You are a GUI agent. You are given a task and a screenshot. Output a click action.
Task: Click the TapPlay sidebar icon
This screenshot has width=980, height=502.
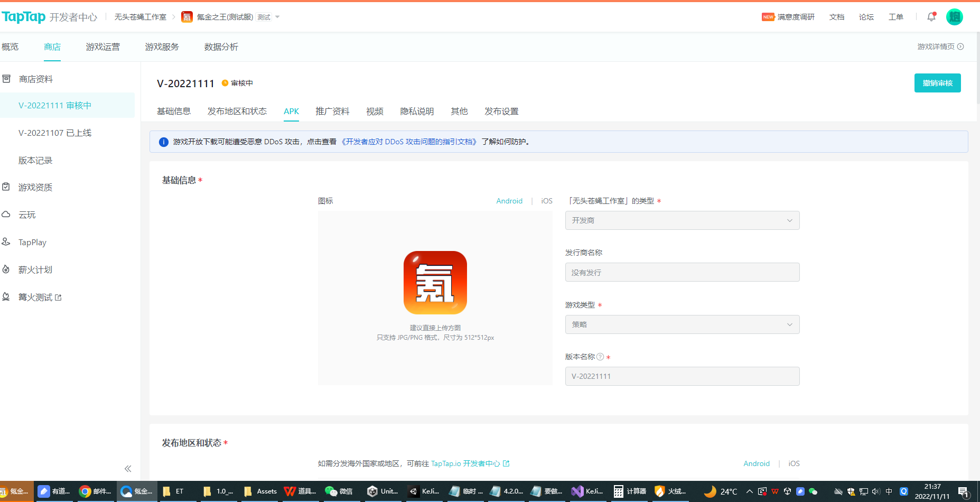(x=6, y=242)
